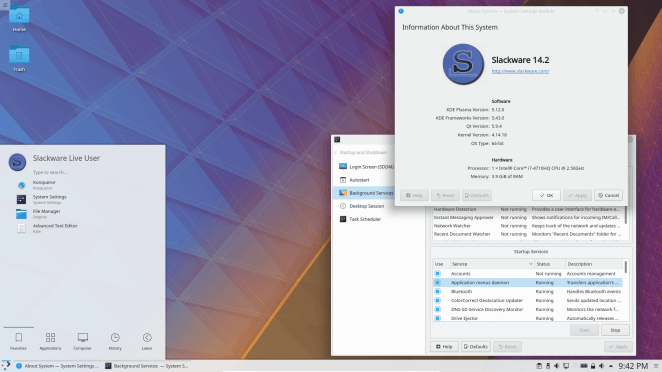Launch Konqueror from launcher favorites
This screenshot has width=662, height=372.
point(44,185)
